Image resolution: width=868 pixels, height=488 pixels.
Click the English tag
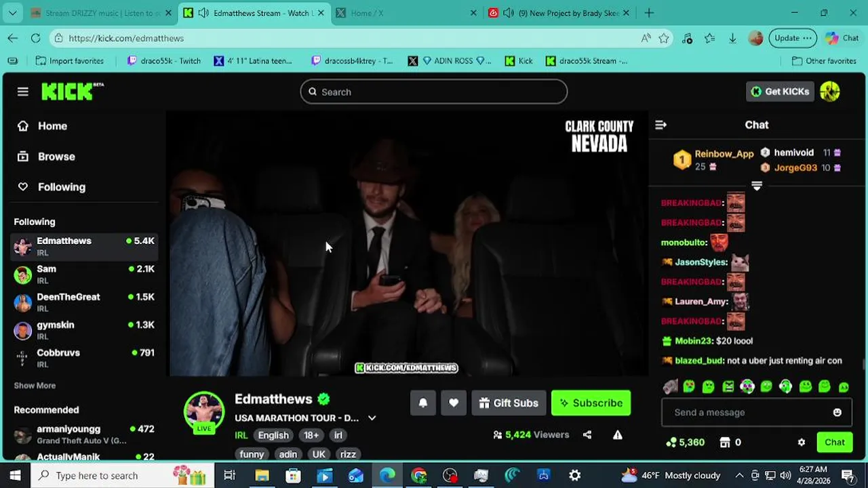(273, 435)
